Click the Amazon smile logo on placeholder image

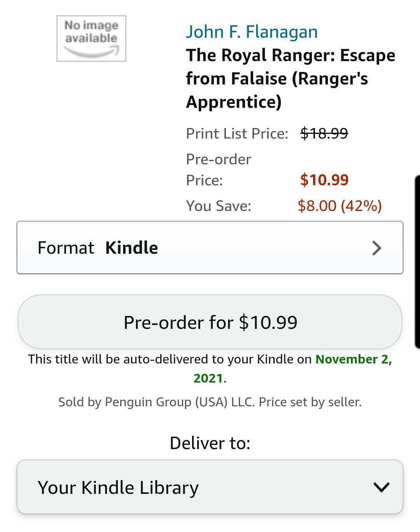pos(91,50)
